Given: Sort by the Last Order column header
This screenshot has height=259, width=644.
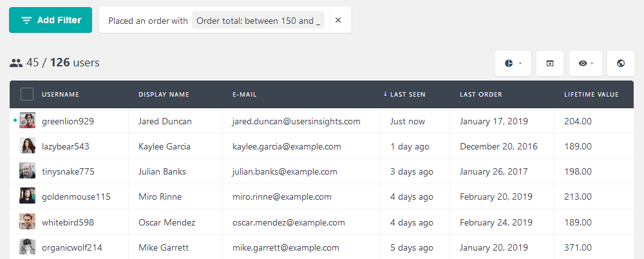Looking at the screenshot, I should [x=480, y=95].
